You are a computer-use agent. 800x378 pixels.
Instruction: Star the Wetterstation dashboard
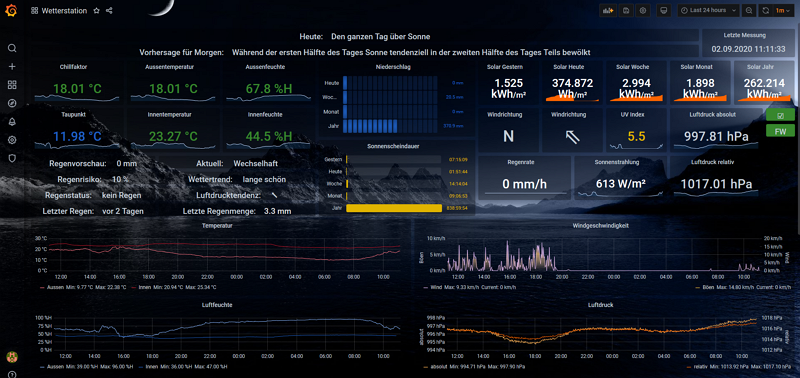coord(96,11)
